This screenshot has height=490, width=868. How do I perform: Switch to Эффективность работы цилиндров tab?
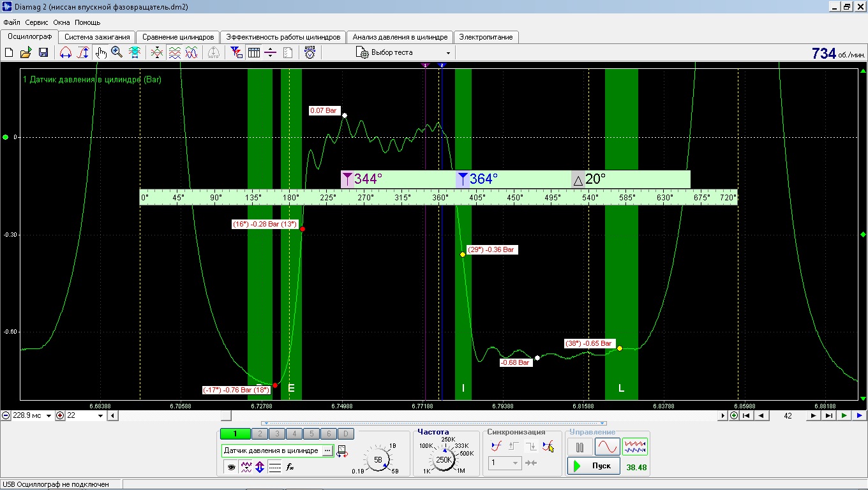tap(283, 37)
